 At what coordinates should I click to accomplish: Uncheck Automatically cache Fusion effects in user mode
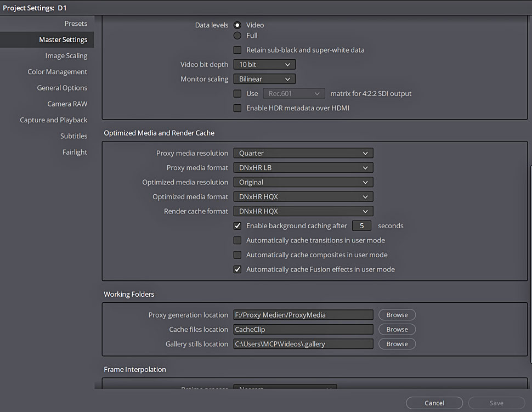pos(237,269)
